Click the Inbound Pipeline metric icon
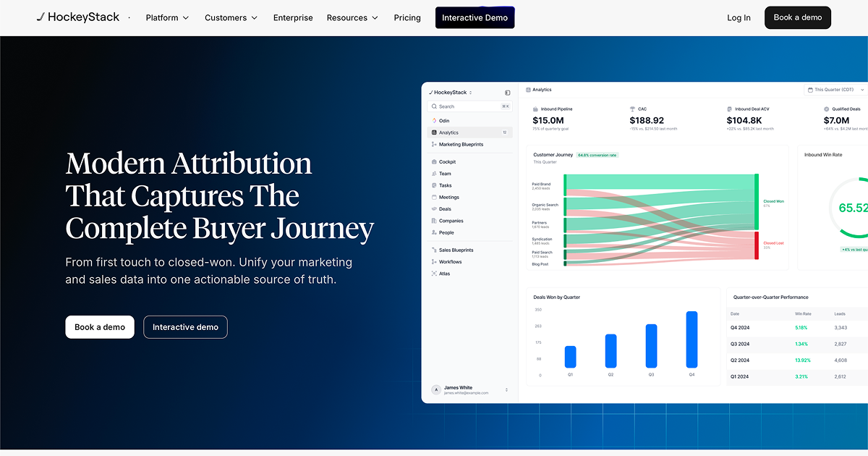 (535, 109)
